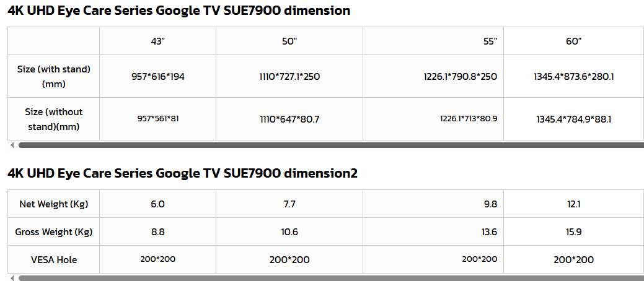This screenshot has width=644, height=281.
Task: Click the "Size (with stand) (mm)" row label
Action: tap(54, 77)
